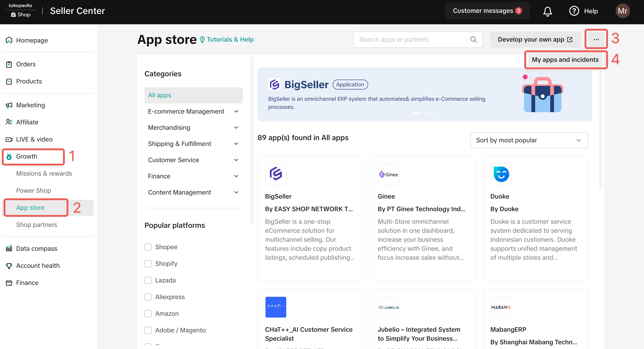644x349 pixels.
Task: Open the Help question-mark icon
Action: (574, 11)
